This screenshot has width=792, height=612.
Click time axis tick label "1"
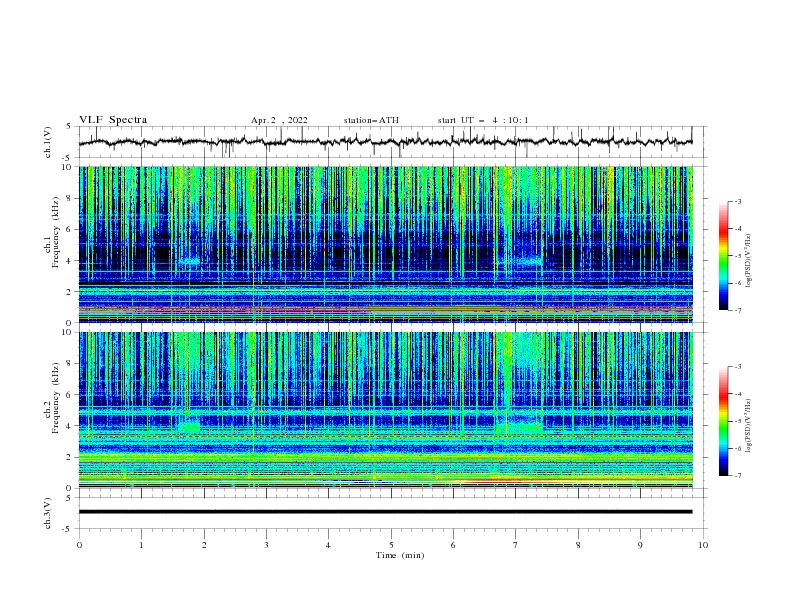pos(141,545)
